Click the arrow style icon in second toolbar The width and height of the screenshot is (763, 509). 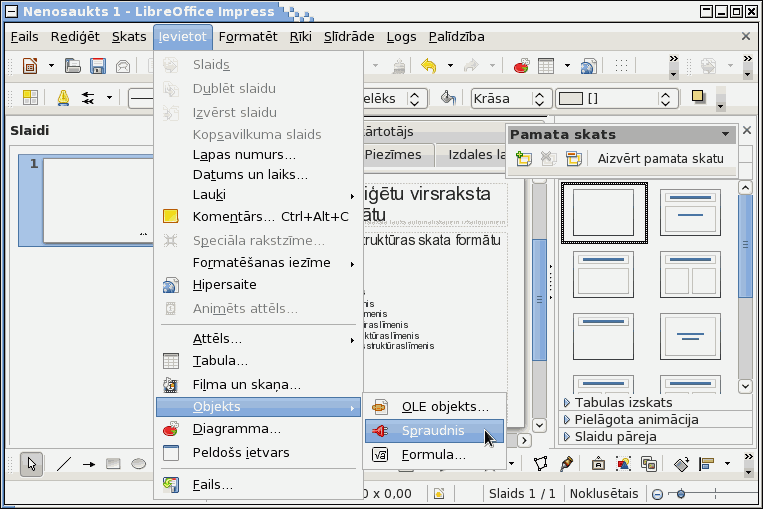point(88,98)
